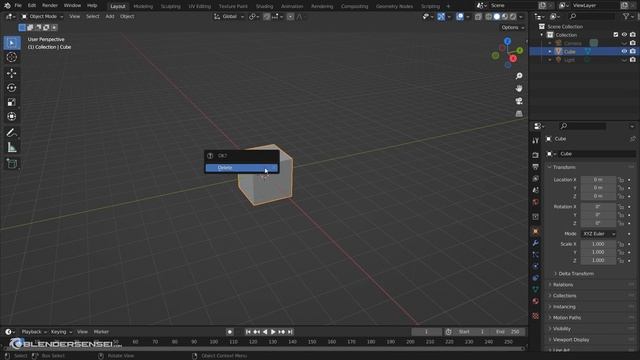Toggle X-ray display
This screenshot has height=360, width=640.
point(478,17)
